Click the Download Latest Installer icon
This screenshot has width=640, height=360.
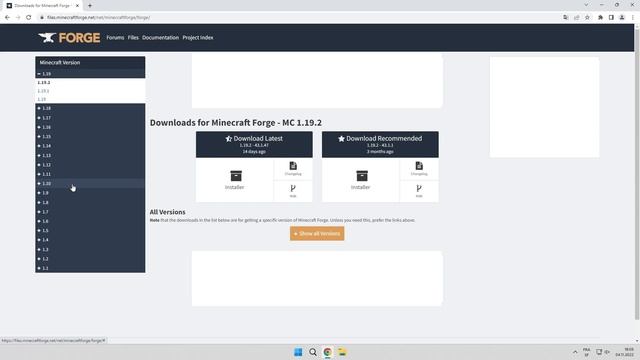[236, 176]
